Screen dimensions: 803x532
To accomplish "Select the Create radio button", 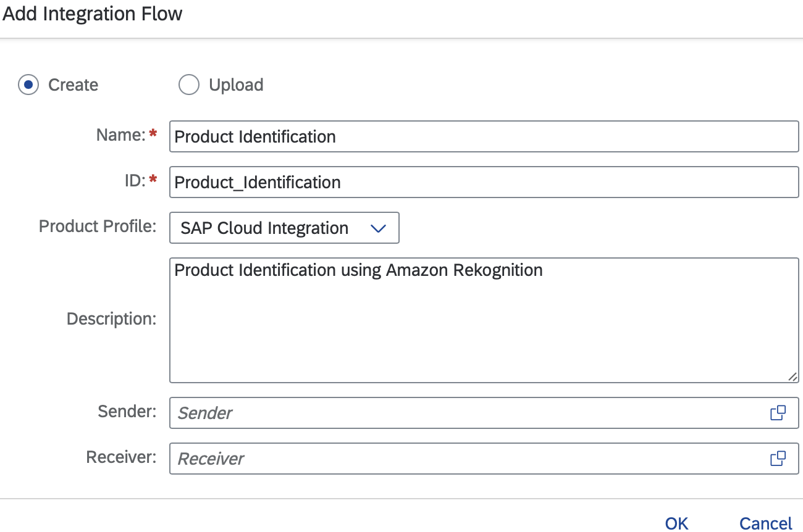I will (28, 85).
